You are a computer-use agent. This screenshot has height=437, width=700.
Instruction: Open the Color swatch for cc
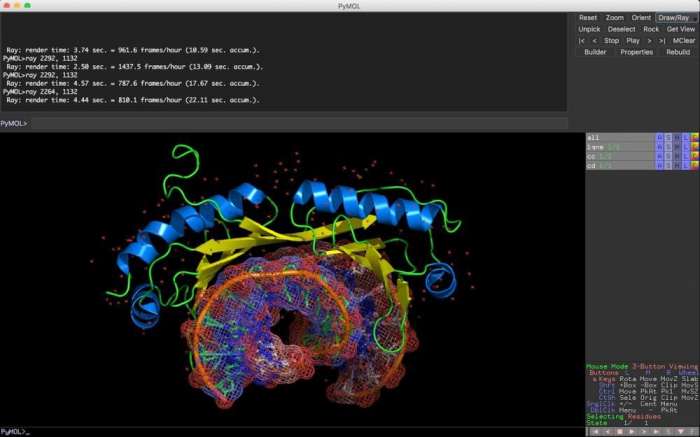pyautogui.click(x=695, y=156)
